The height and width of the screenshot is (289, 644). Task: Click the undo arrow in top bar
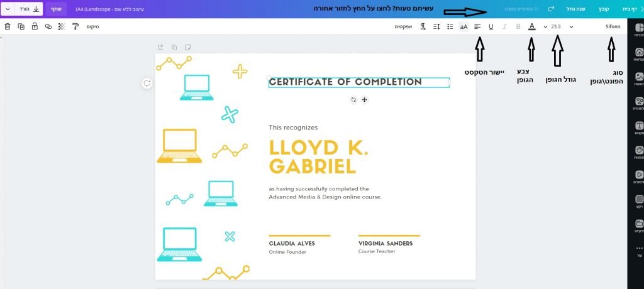551,9
